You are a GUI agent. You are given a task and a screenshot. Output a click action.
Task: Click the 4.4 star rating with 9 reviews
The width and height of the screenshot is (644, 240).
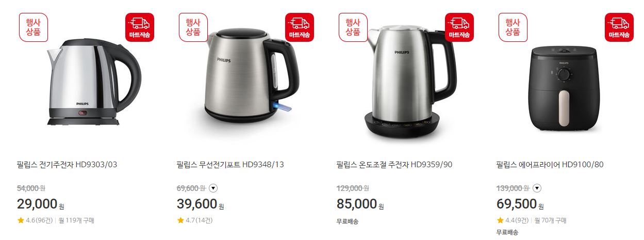pos(513,220)
